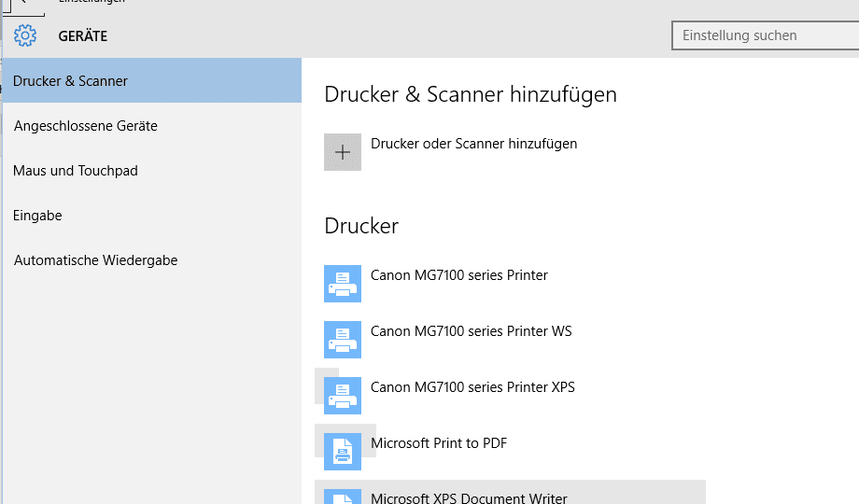Click the GERÄTE header title

tap(83, 36)
